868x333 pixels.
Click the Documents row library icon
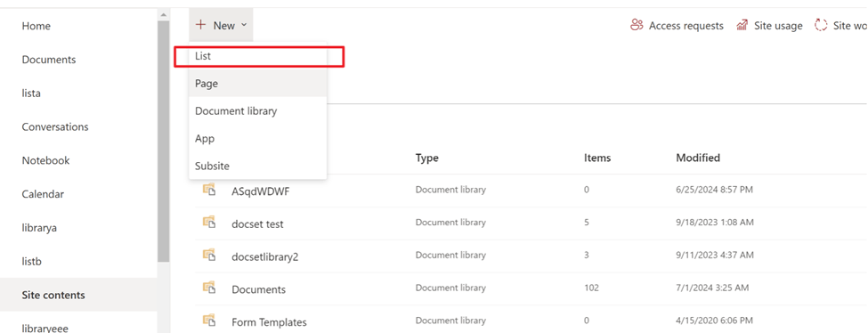pyautogui.click(x=208, y=288)
